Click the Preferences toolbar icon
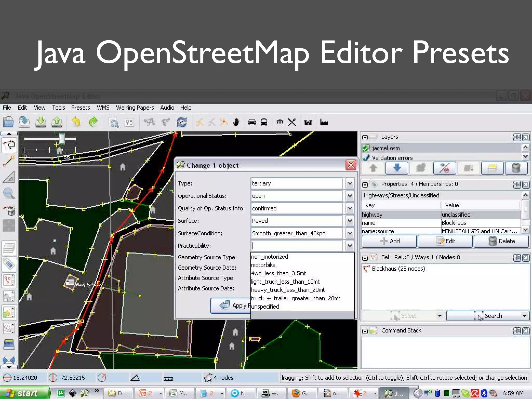 (x=129, y=122)
